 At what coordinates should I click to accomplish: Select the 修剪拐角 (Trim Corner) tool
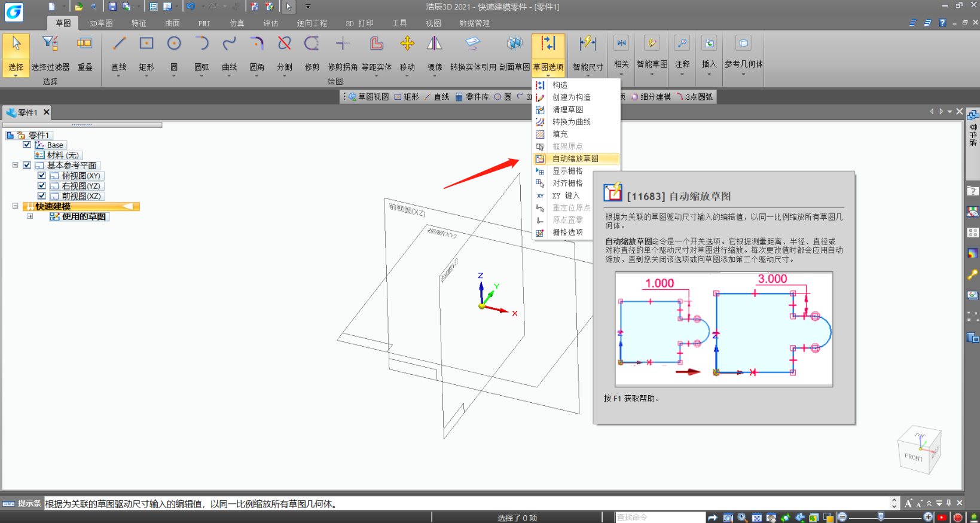point(343,54)
